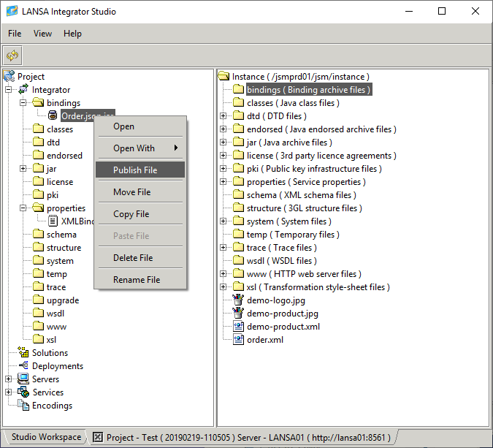493x448 pixels.
Task: Collapse the bindings folder in Project tree
Action: [23, 103]
